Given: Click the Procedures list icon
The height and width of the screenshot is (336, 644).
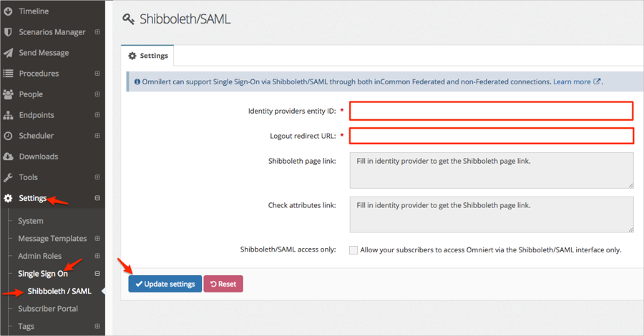Looking at the screenshot, I should (8, 74).
